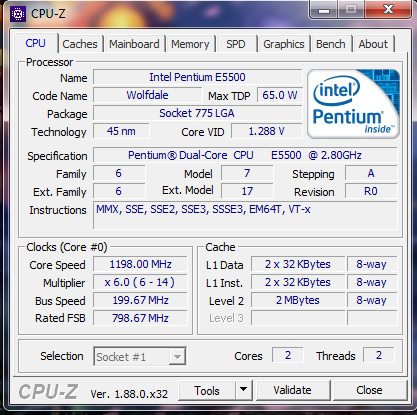This screenshot has width=417, height=415.
Task: Click the Model value '7'
Action: (x=247, y=173)
